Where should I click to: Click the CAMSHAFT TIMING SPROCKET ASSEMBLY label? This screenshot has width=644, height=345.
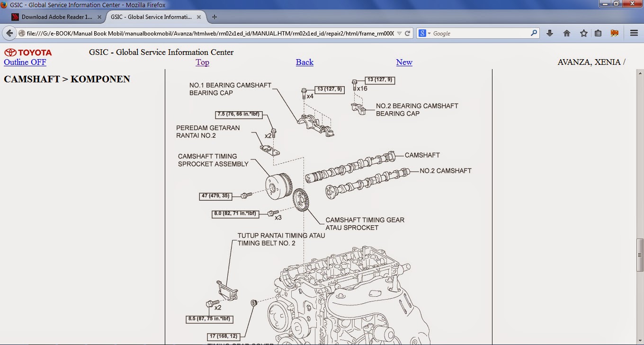213,160
